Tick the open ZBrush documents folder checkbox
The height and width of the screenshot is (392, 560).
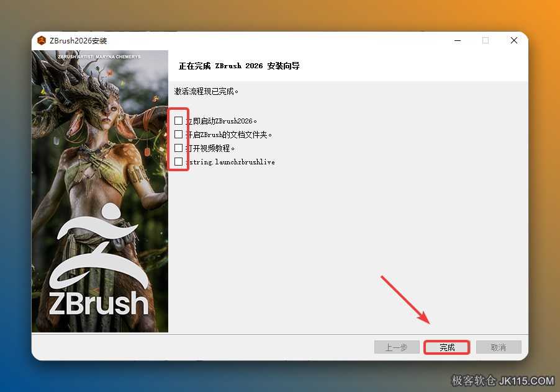point(179,135)
